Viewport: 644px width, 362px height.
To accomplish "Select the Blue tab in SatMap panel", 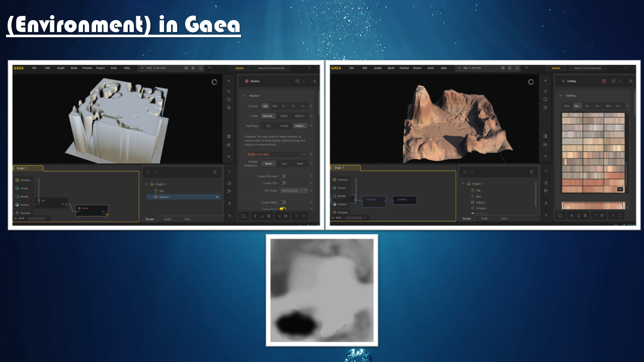I will [609, 106].
